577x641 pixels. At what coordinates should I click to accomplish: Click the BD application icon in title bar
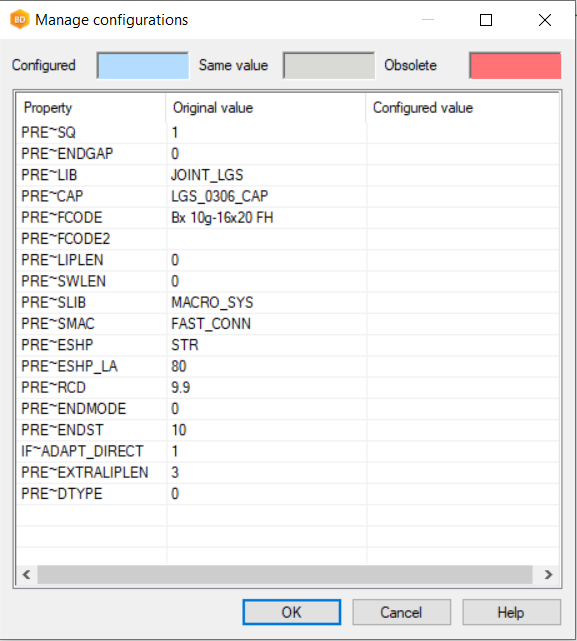[x=19, y=19]
